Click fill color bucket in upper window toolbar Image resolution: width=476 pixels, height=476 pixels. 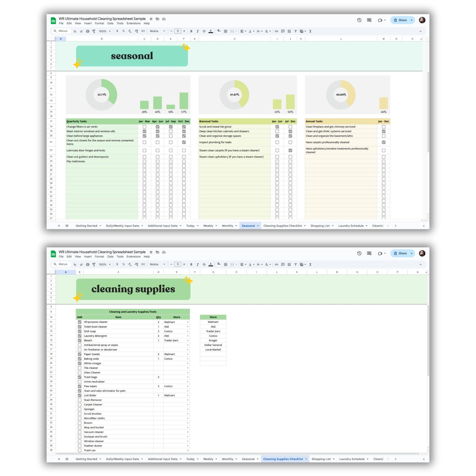(218, 31)
